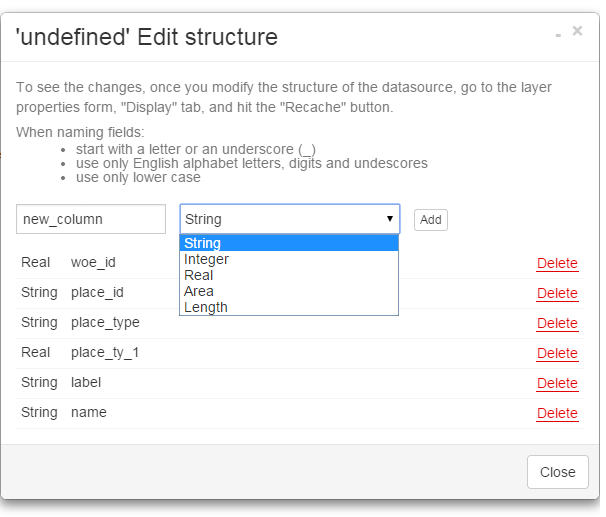Screen dimensions: 606x517
Task: Minimize dialog using the dash icon
Action: [x=558, y=36]
